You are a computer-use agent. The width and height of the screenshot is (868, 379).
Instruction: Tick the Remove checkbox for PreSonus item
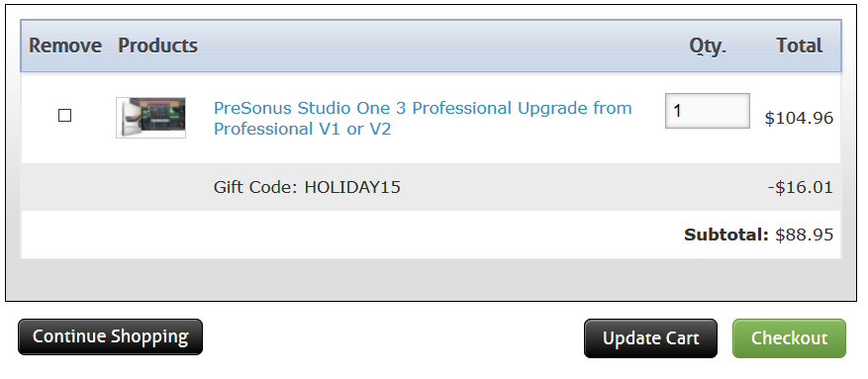[x=64, y=115]
